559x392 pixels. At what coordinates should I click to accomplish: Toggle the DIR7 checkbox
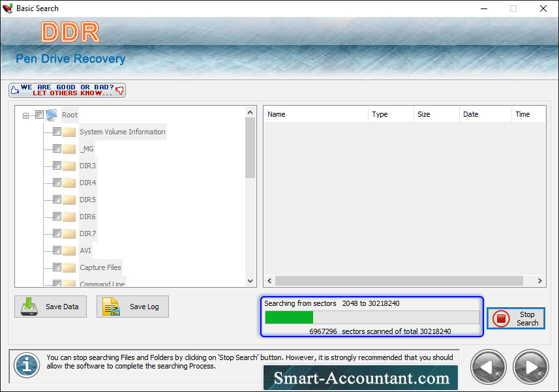click(x=57, y=233)
